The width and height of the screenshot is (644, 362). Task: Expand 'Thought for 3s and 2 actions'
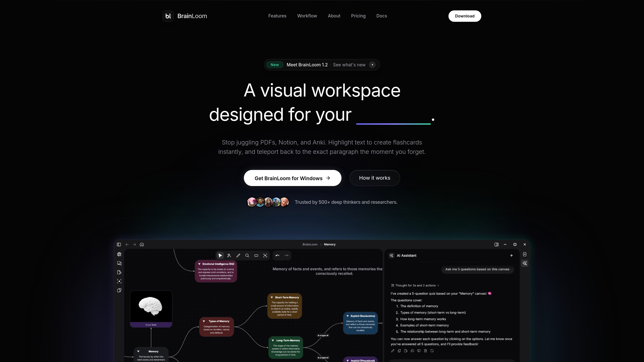point(415,285)
